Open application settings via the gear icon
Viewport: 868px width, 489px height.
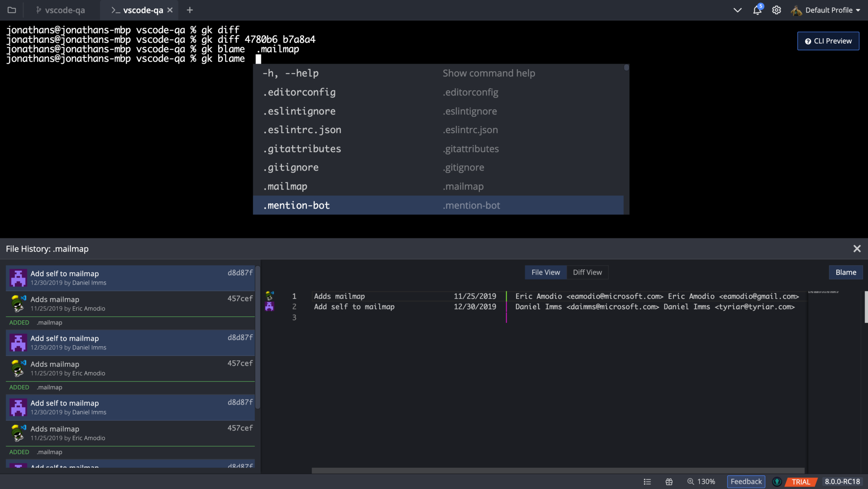coord(777,10)
